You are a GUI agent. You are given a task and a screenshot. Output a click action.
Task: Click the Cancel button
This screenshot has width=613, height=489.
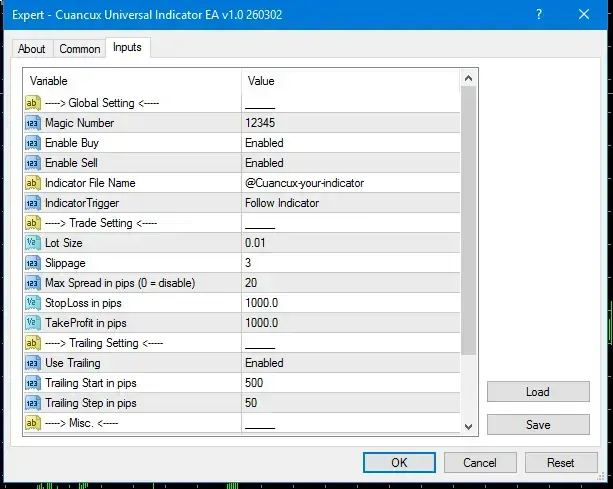[x=480, y=463]
